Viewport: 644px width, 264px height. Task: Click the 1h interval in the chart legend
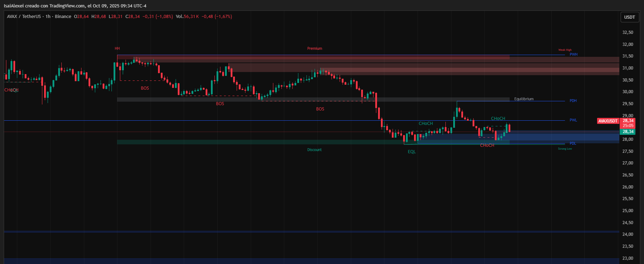point(48,17)
